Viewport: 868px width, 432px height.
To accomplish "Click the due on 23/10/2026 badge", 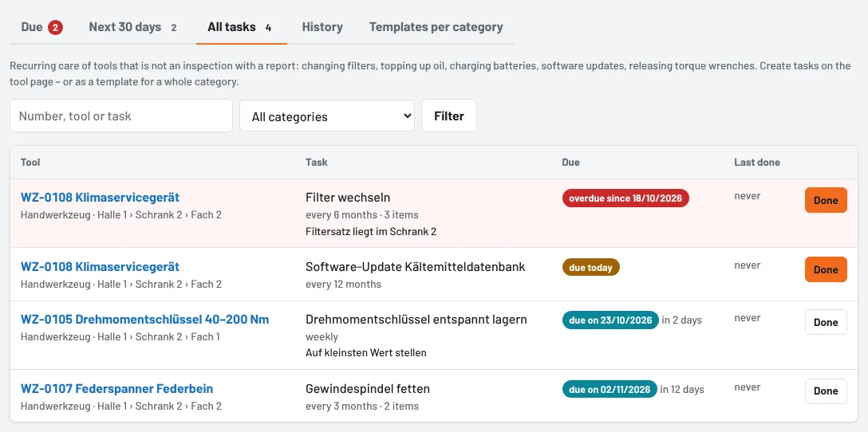I will [x=610, y=320].
